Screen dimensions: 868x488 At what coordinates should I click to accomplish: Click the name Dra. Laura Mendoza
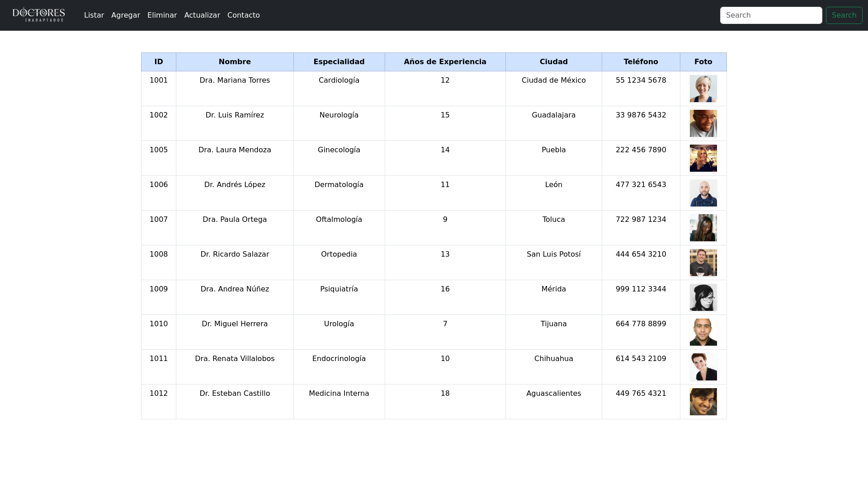pyautogui.click(x=235, y=150)
